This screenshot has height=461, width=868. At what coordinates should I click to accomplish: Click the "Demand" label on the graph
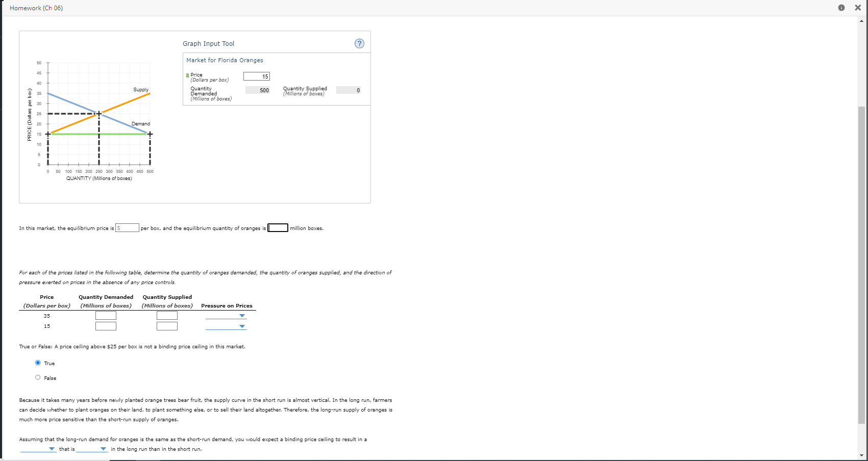(141, 124)
